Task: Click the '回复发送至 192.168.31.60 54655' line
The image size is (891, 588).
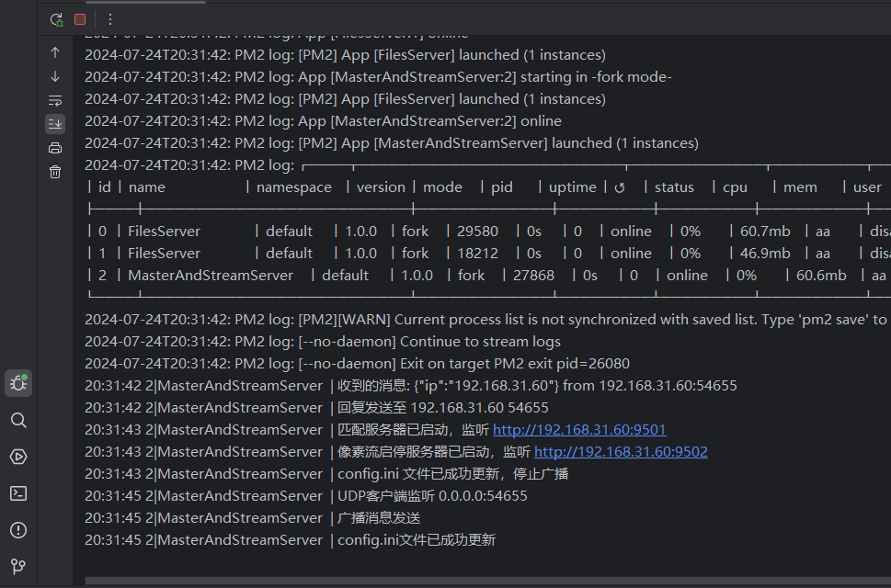Action: (x=316, y=408)
